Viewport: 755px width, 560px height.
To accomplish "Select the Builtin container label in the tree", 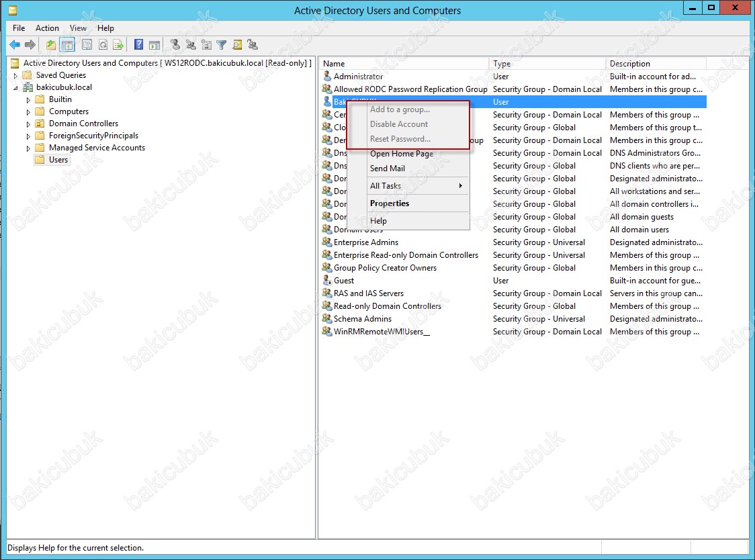I will (x=60, y=99).
